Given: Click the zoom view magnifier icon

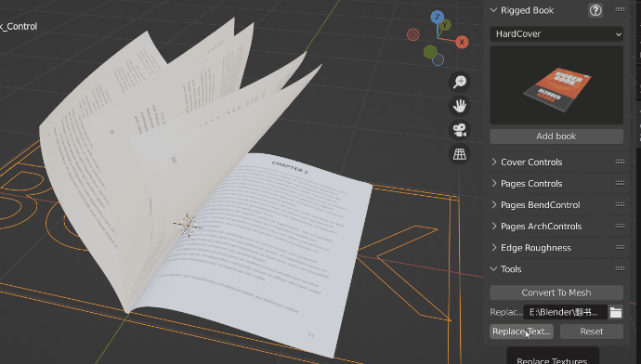Looking at the screenshot, I should pos(460,82).
